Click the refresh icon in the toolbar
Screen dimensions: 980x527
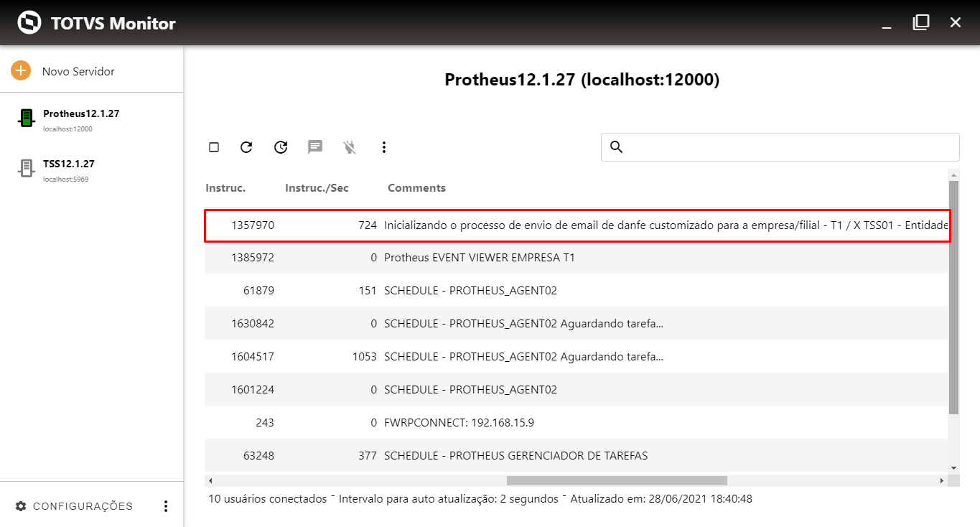[246, 147]
